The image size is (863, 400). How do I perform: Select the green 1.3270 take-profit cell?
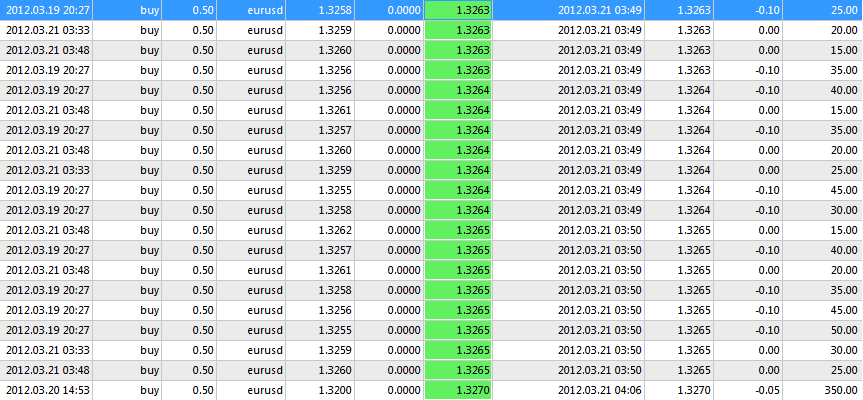click(x=458, y=390)
